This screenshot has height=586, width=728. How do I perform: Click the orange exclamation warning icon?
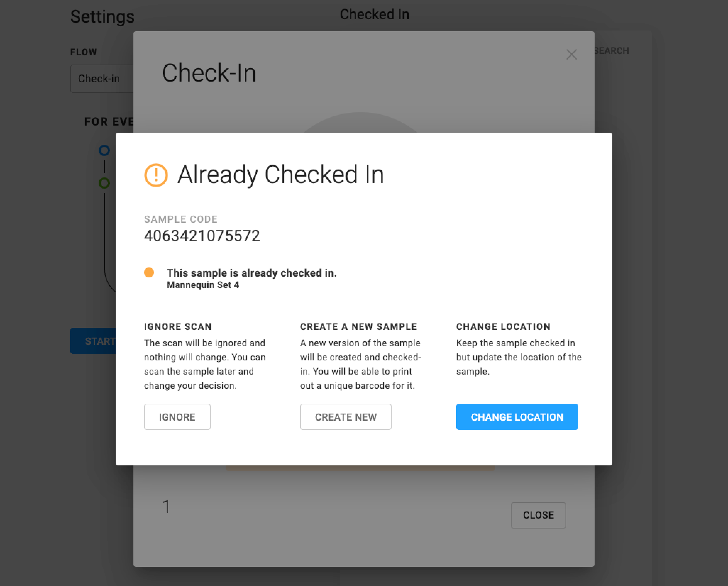tap(156, 175)
